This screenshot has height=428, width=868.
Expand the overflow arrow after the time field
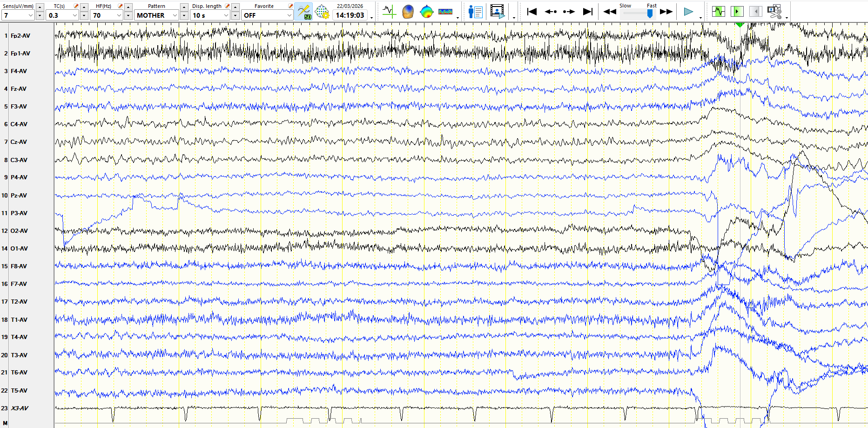pos(371,18)
